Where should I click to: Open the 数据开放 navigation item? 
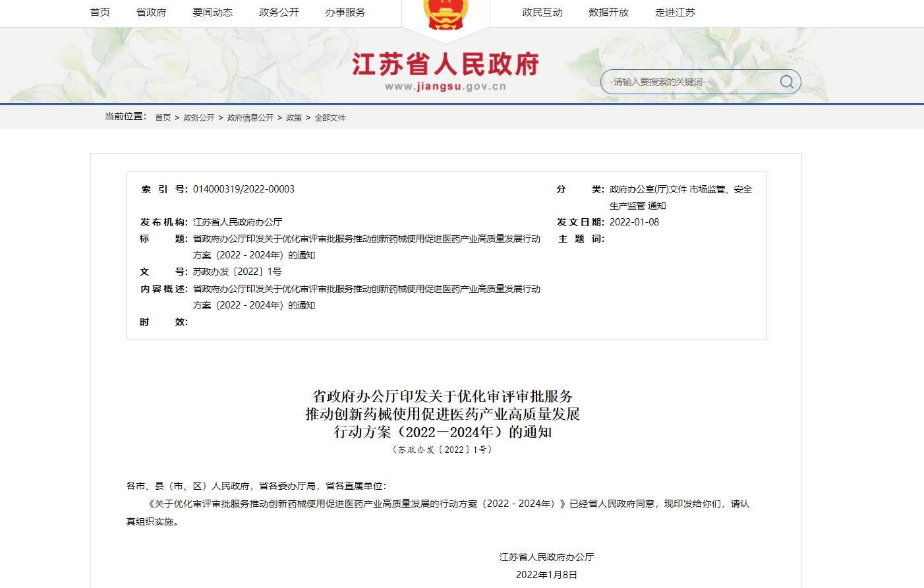[608, 13]
